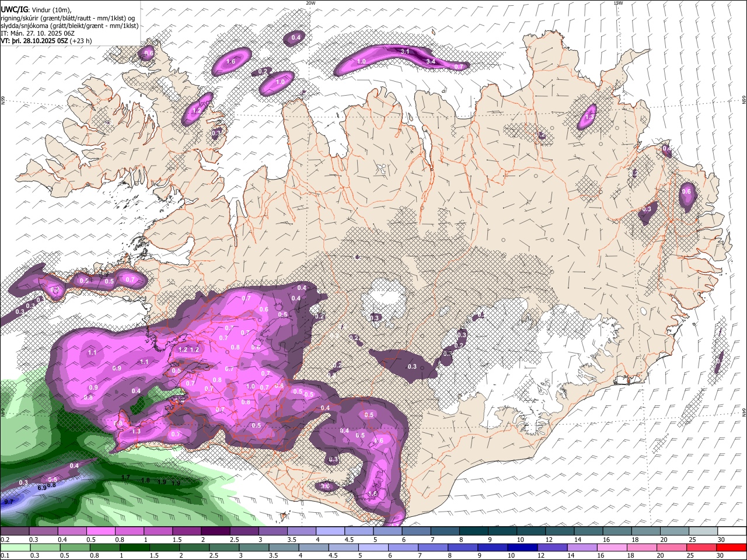Select palest green rain swatch above '0.1' label
Image resolution: width=747 pixels, height=560 pixels.
[x=15, y=548]
